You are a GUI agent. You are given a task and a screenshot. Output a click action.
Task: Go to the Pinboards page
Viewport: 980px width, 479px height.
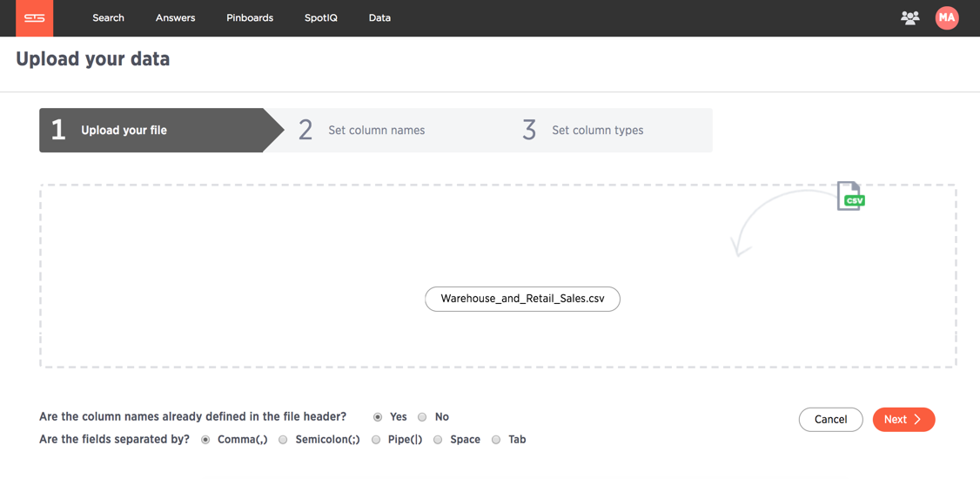250,18
